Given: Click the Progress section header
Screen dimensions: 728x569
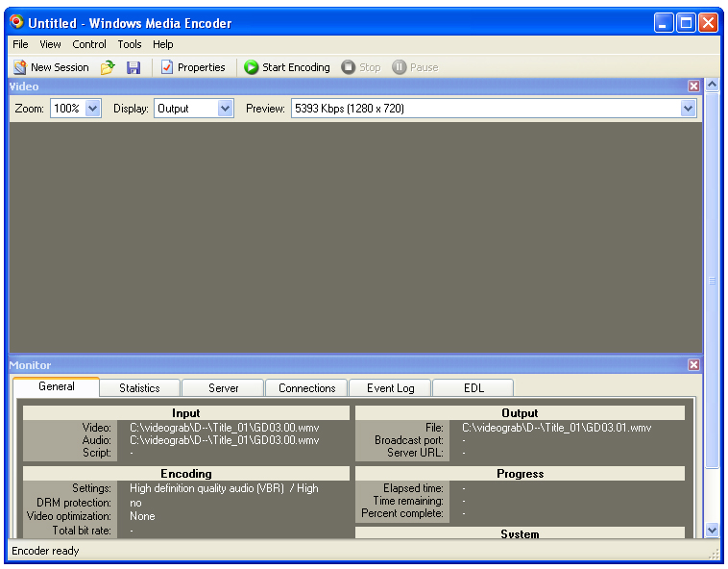Looking at the screenshot, I should coord(520,473).
